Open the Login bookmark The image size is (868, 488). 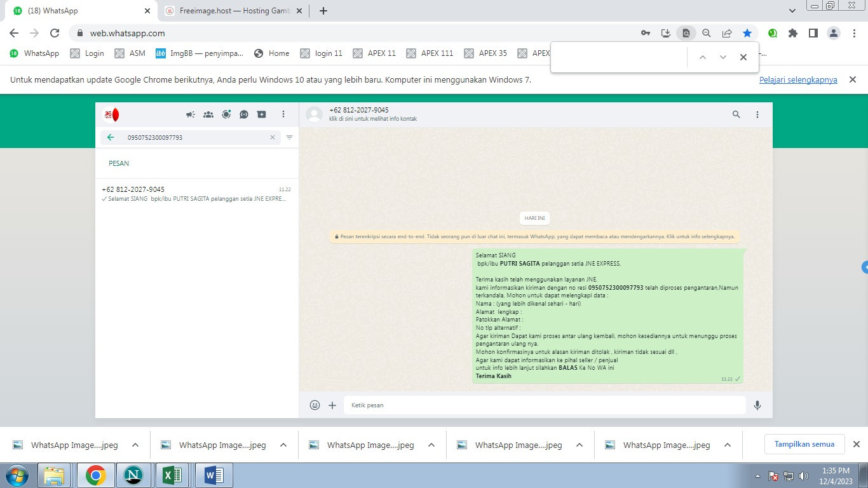pyautogui.click(x=87, y=53)
